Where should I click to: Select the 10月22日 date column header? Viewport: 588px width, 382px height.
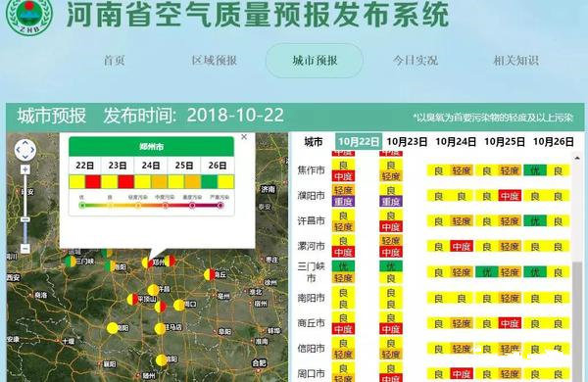point(359,141)
